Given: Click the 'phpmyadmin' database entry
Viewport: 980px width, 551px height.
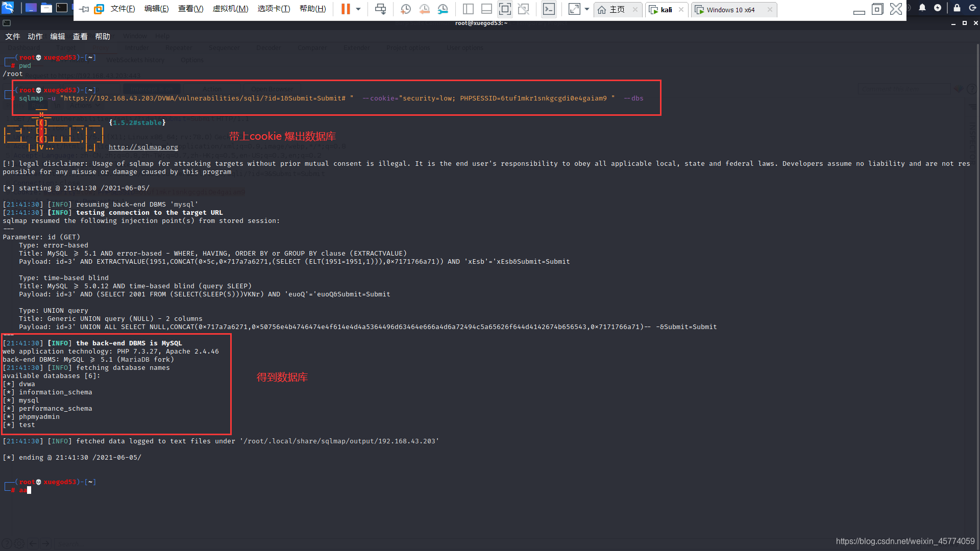Looking at the screenshot, I should (39, 417).
